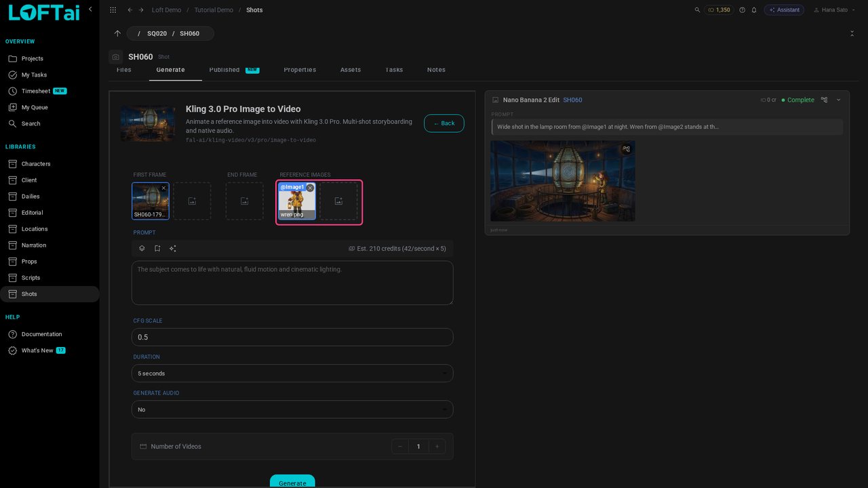This screenshot has width=868, height=488.
Task: Open workflow graph icon on Nano Banana job
Action: coord(824,100)
